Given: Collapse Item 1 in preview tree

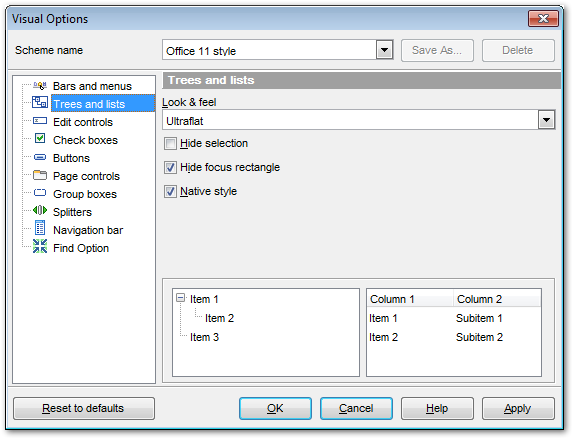Looking at the screenshot, I should [x=180, y=298].
